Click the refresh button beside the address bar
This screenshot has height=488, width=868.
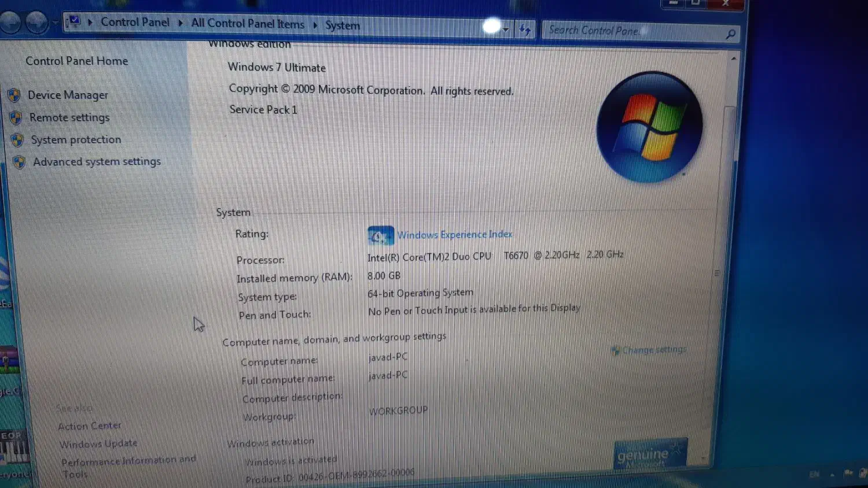click(x=525, y=29)
